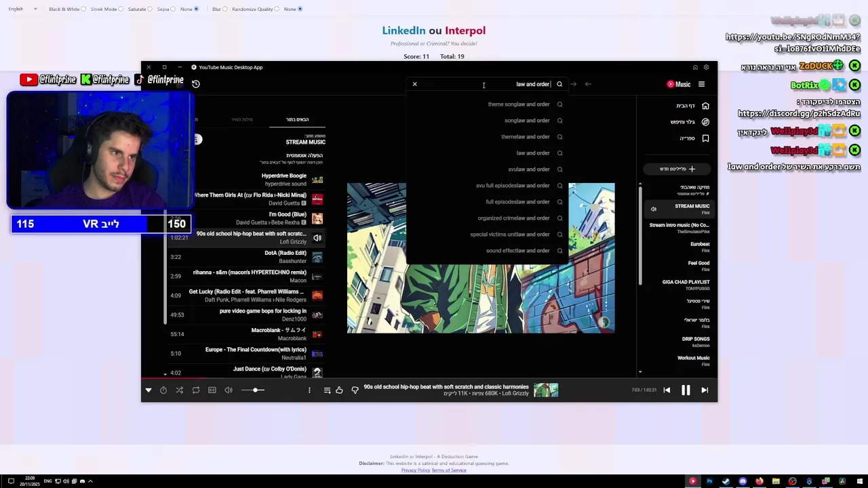Open the YouTube Music hamburger menu
Screen dimensions: 868x488
pos(701,85)
